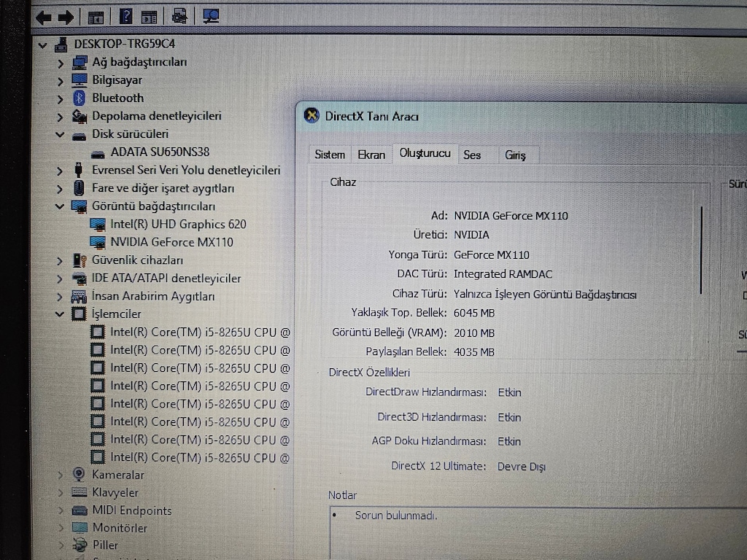
Task: Click the Güvenlik cihazları key icon
Action: click(x=79, y=260)
